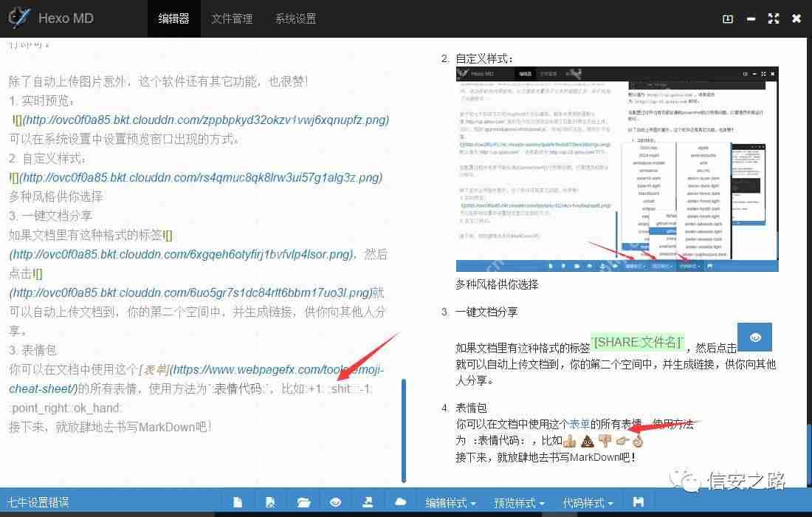This screenshot has height=517, width=812.
Task: Click the image upload icon in bottom toolbar
Action: pyautogui.click(x=368, y=501)
